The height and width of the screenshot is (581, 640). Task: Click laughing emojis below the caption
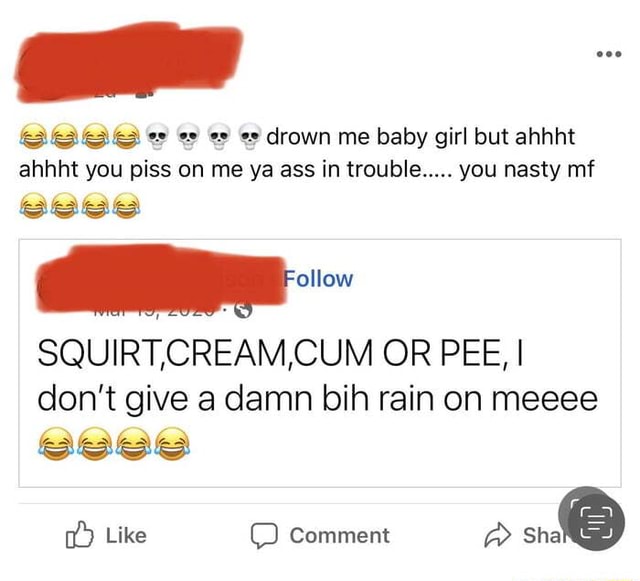tap(80, 205)
